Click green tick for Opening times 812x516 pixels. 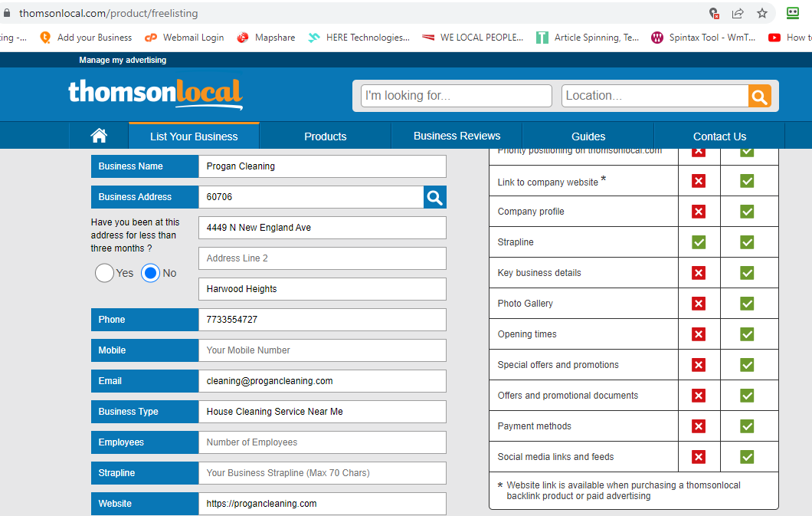tap(747, 334)
